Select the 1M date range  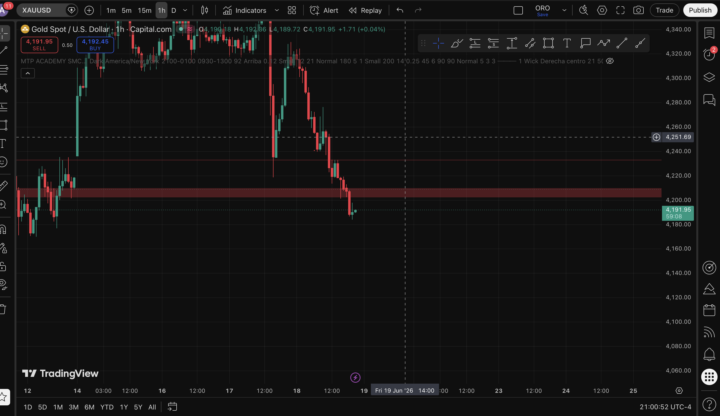coord(58,407)
